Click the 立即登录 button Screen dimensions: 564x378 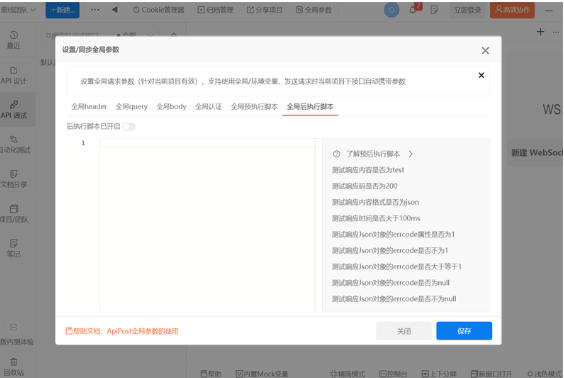(467, 10)
